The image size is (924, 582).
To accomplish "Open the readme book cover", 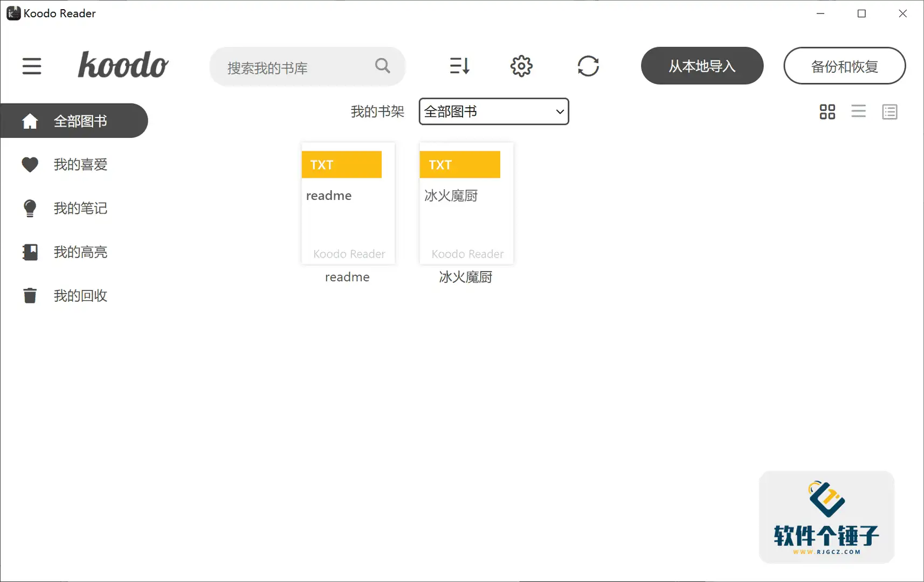I will 348,203.
